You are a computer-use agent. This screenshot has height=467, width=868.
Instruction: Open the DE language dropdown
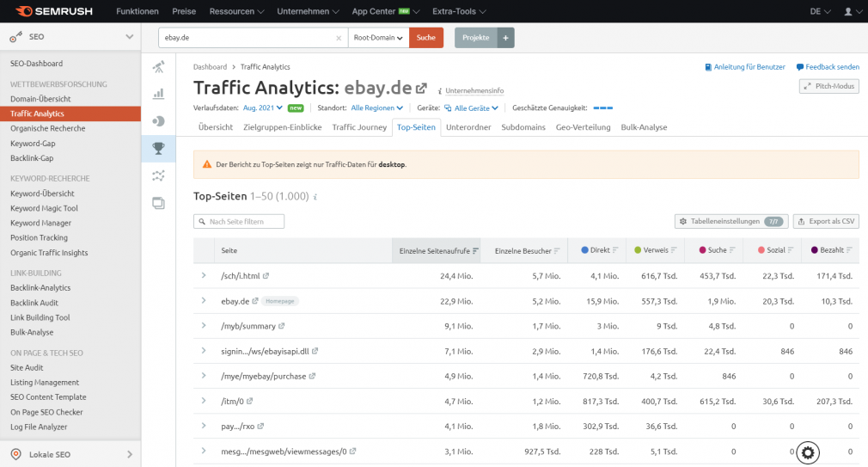pos(821,11)
